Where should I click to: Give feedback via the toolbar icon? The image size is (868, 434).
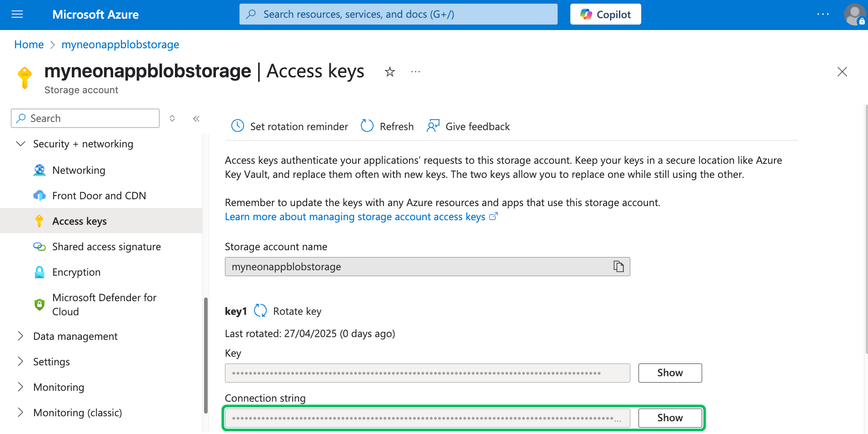468,126
